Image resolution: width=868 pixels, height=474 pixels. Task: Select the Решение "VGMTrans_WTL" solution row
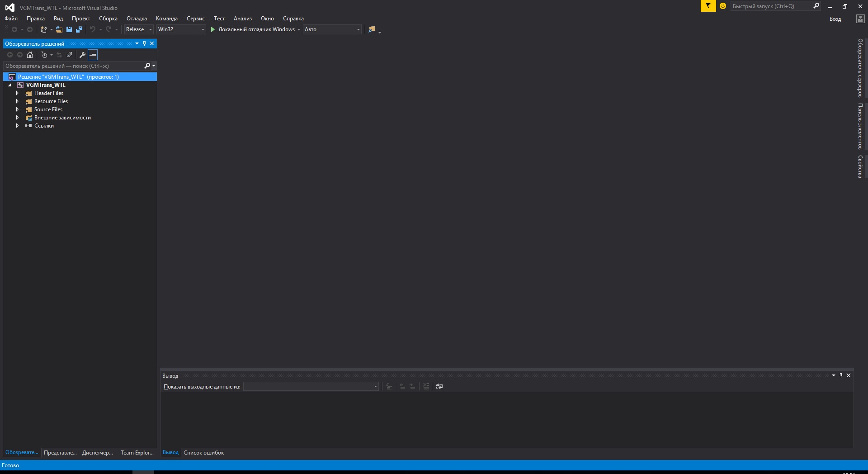pyautogui.click(x=80, y=77)
